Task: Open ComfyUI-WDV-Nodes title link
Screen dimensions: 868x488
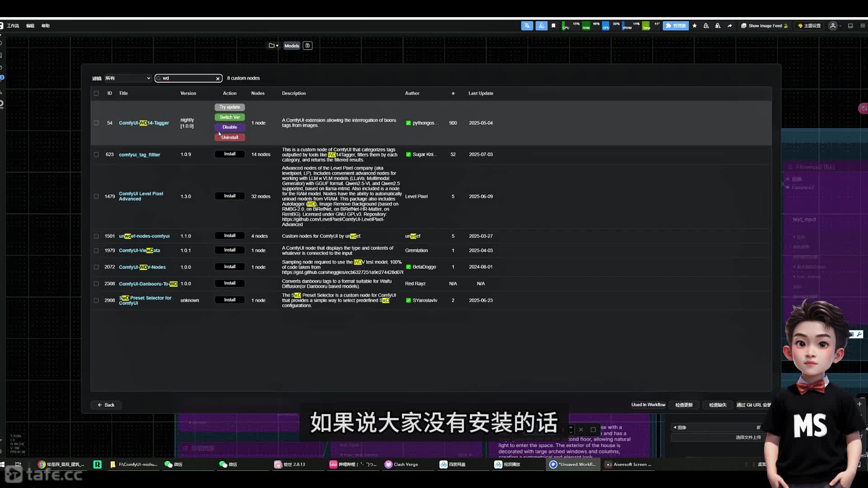Action: click(x=142, y=267)
